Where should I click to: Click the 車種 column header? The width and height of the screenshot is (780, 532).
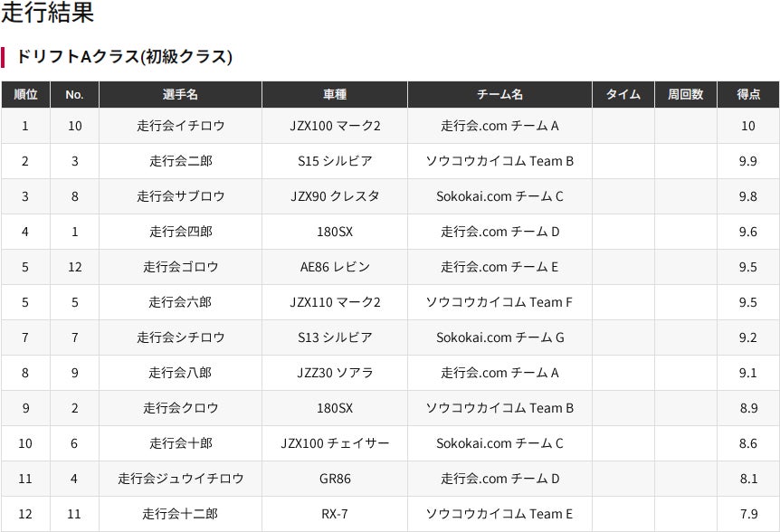pyautogui.click(x=335, y=94)
